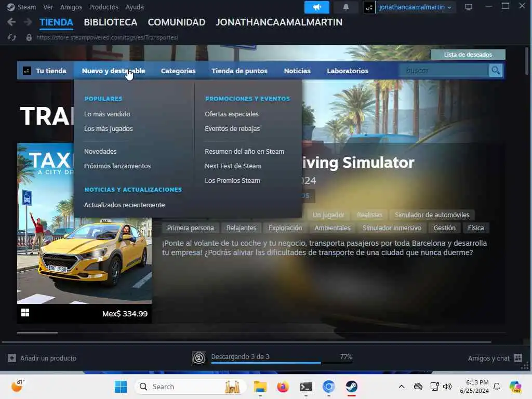Image resolution: width=532 pixels, height=399 pixels.
Task: Open the announcements megaphone button
Action: coord(316,7)
